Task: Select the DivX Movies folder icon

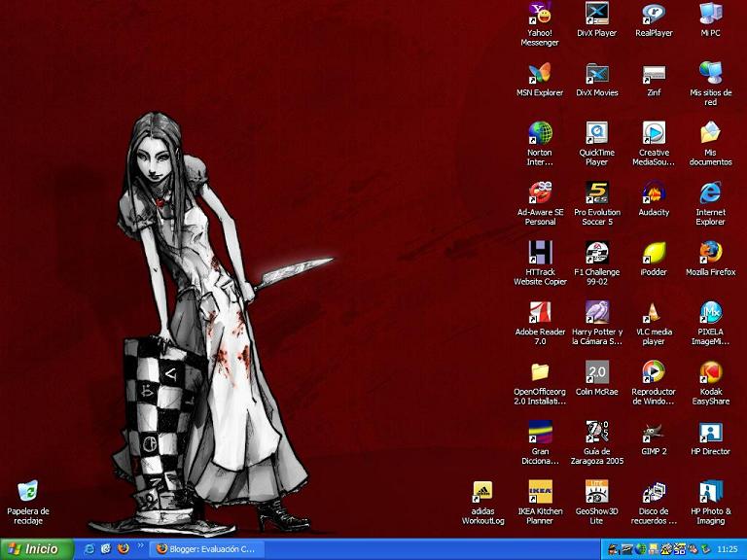Action: [x=597, y=73]
